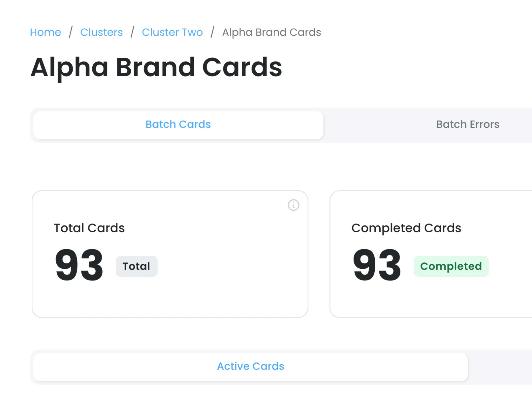The height and width of the screenshot is (399, 532).
Task: Expand the Active Cards section
Action: (x=250, y=366)
